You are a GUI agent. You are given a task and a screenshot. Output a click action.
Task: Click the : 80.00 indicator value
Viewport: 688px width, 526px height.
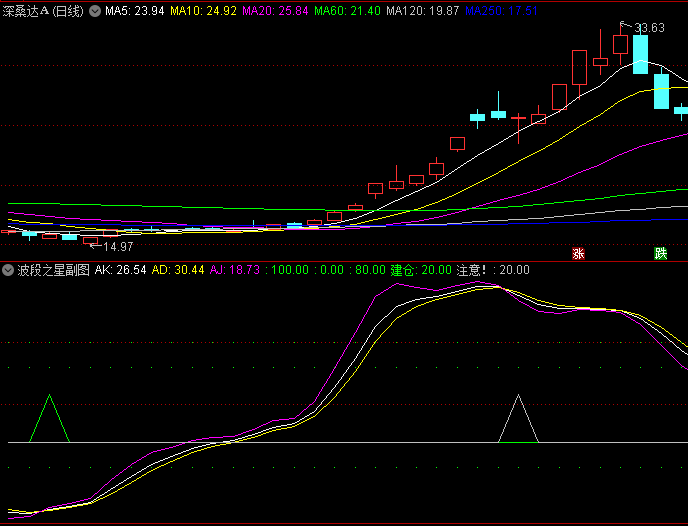367,270
